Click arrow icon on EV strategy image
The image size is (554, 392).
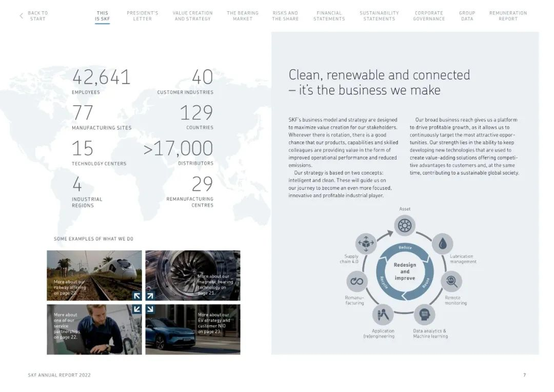(150, 309)
